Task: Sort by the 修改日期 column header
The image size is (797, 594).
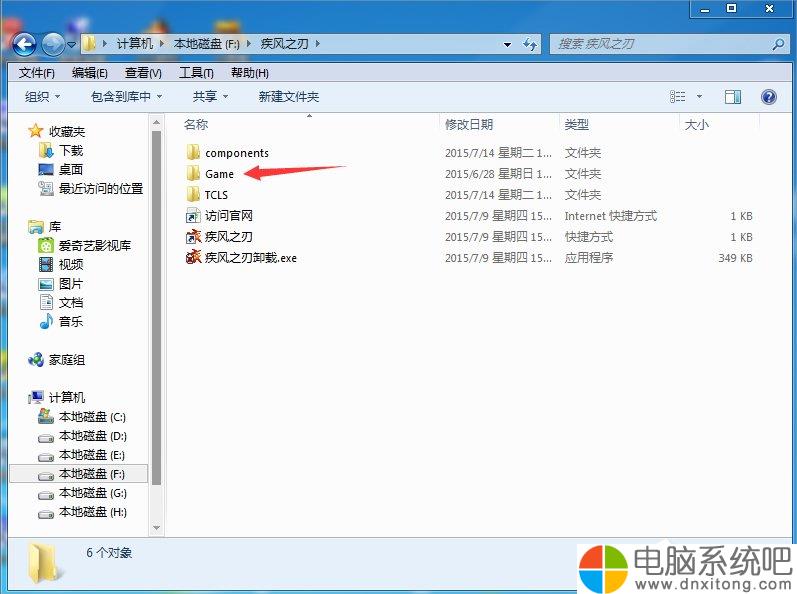Action: click(x=469, y=124)
